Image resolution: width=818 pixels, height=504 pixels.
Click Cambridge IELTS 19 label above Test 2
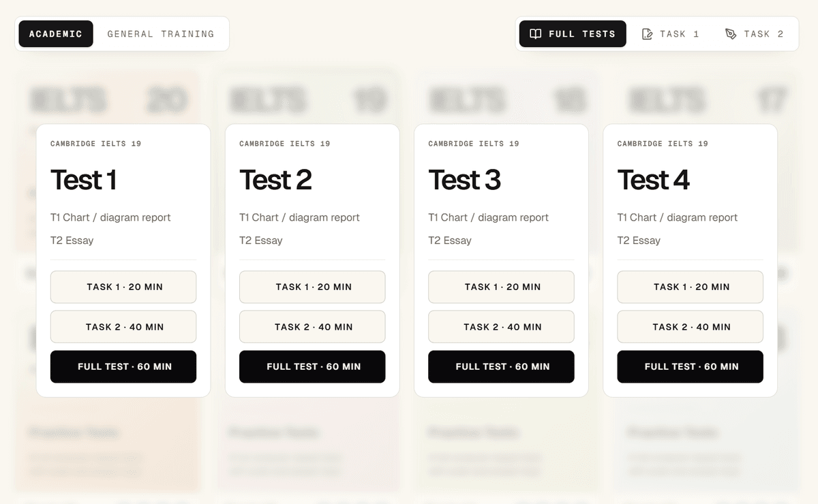coord(285,144)
